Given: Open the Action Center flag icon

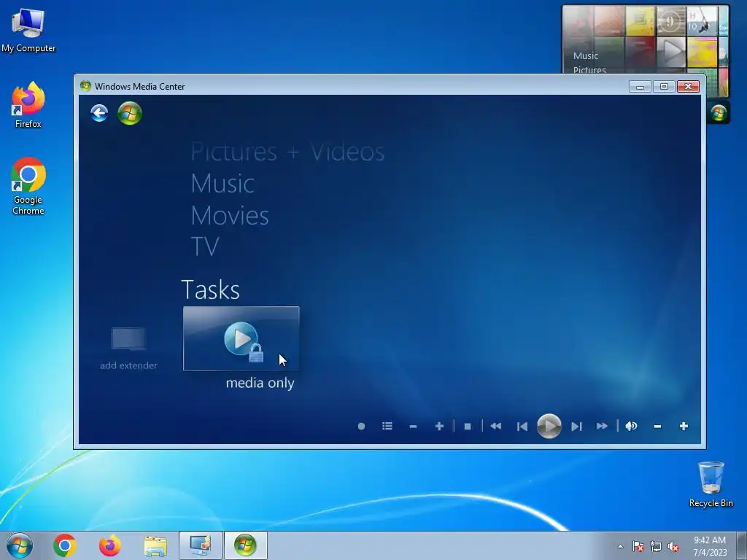Looking at the screenshot, I should (x=638, y=546).
